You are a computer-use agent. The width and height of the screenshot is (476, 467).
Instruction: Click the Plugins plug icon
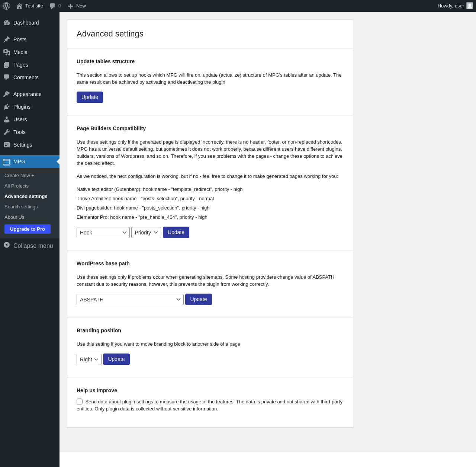pos(7,107)
